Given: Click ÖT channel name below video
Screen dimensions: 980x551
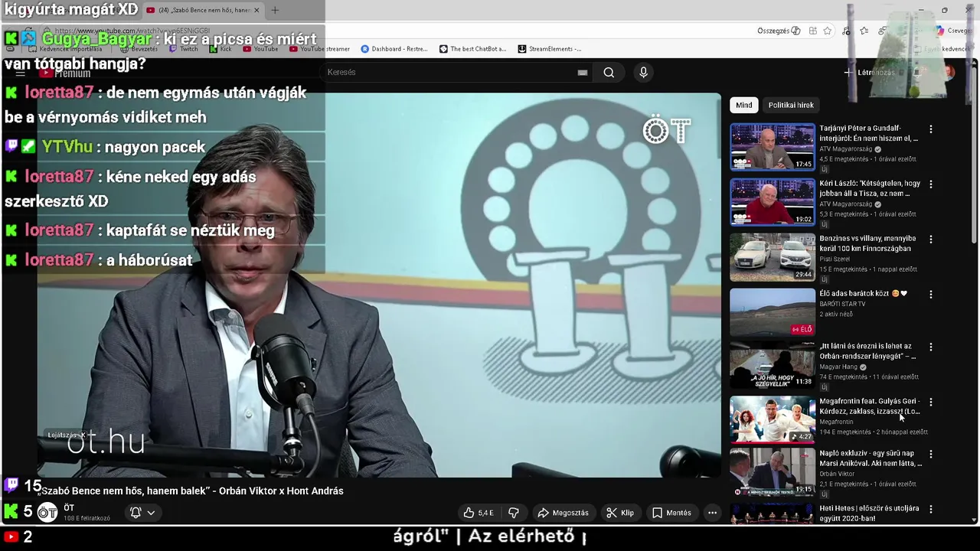Looking at the screenshot, I should [69, 508].
